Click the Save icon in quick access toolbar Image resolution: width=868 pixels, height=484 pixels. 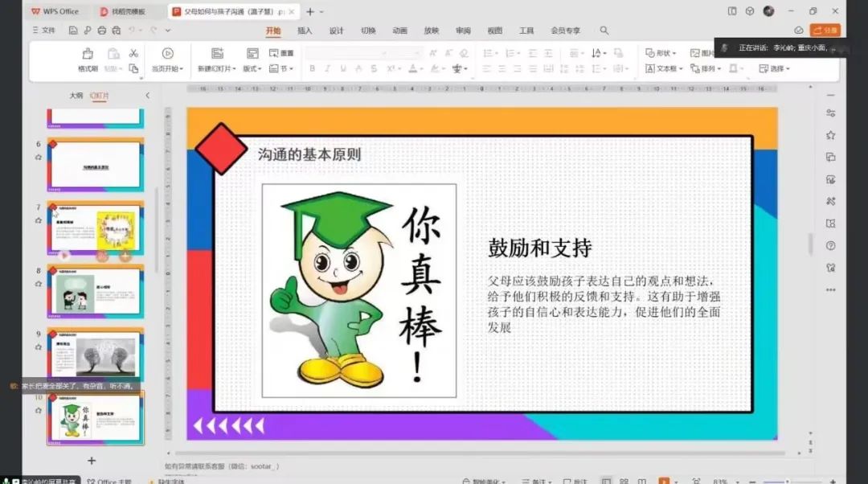[x=73, y=31]
